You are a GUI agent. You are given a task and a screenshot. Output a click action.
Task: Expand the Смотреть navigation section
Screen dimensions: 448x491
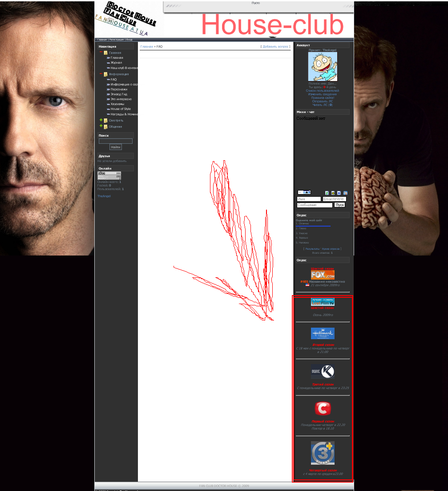(x=101, y=120)
